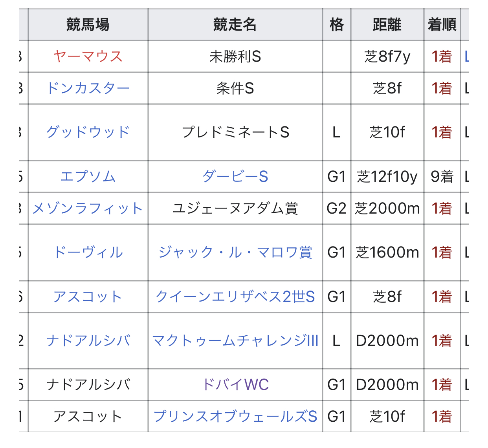The image size is (488, 448).
Task: Open アスコット link beside クイーンエリザベス2世S
Action: point(88,297)
